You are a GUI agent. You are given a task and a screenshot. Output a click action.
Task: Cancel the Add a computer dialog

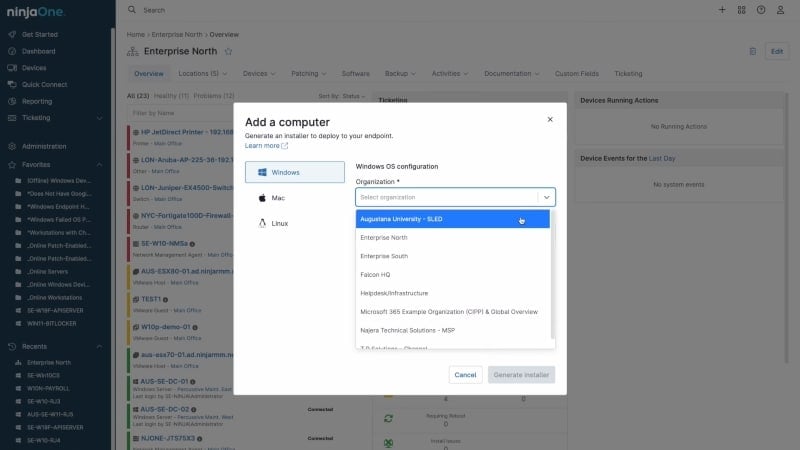coord(465,374)
